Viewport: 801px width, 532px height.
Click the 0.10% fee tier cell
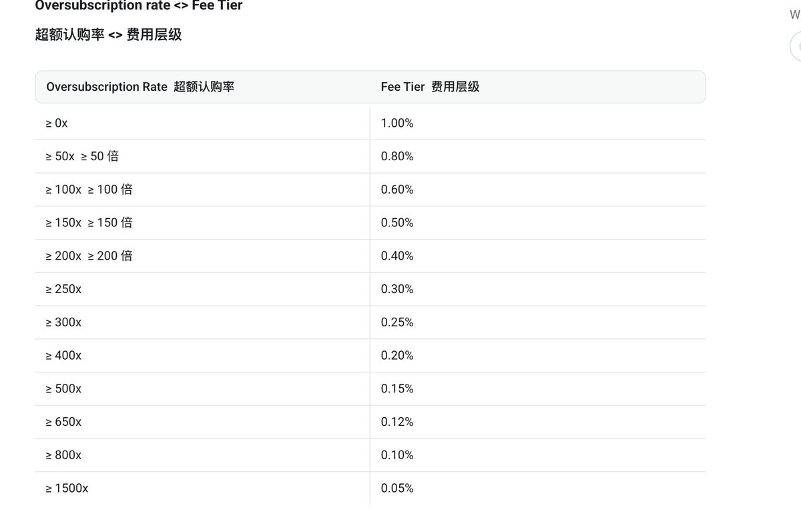(397, 455)
